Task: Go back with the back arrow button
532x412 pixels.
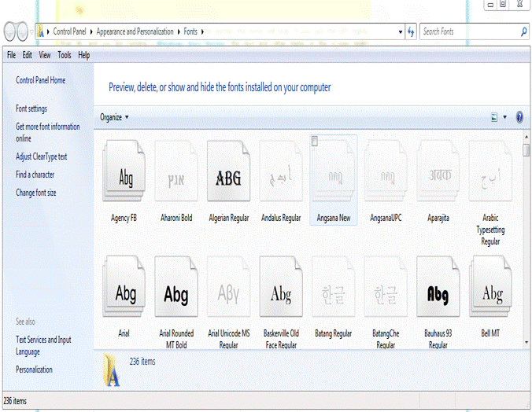Action: tap(10, 31)
